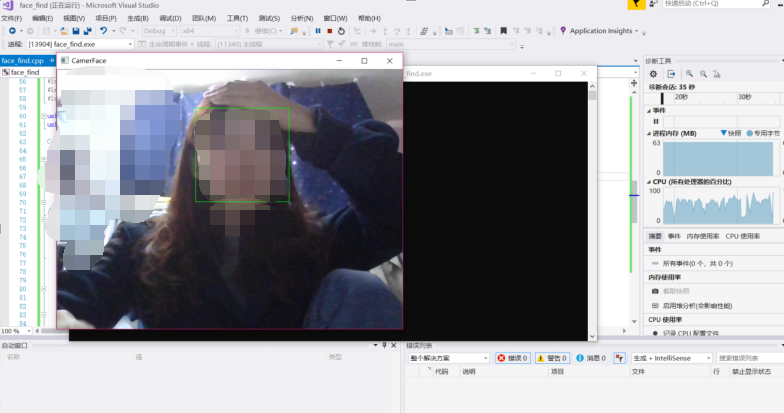Switch to the memory usage tab in diagnostics
The image size is (784, 413).
tap(702, 236)
